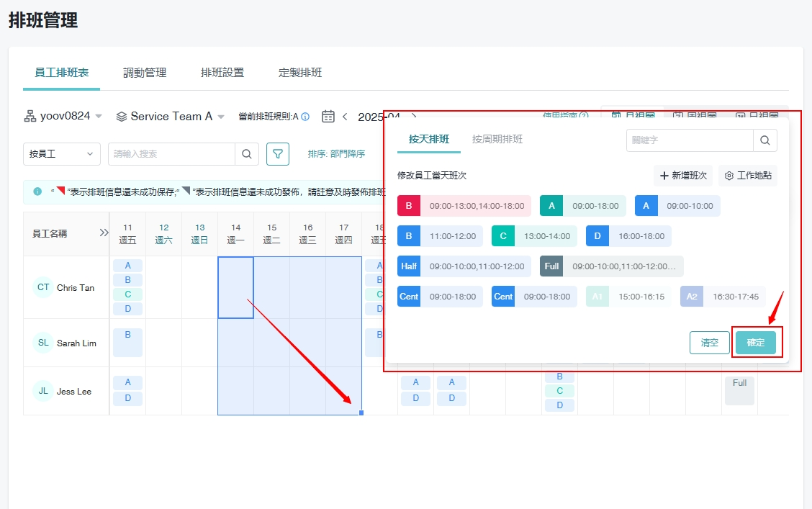
Task: Click the shift keyword search icon
Action: (764, 140)
